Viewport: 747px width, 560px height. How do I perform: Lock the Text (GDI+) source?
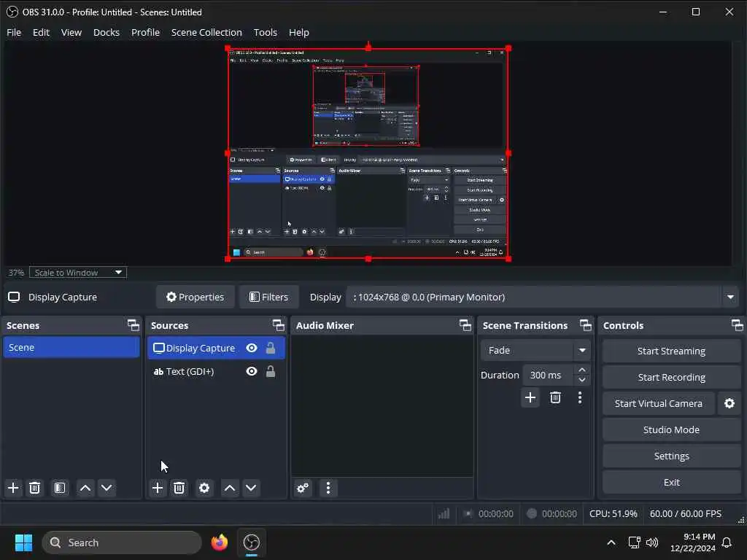pos(271,371)
